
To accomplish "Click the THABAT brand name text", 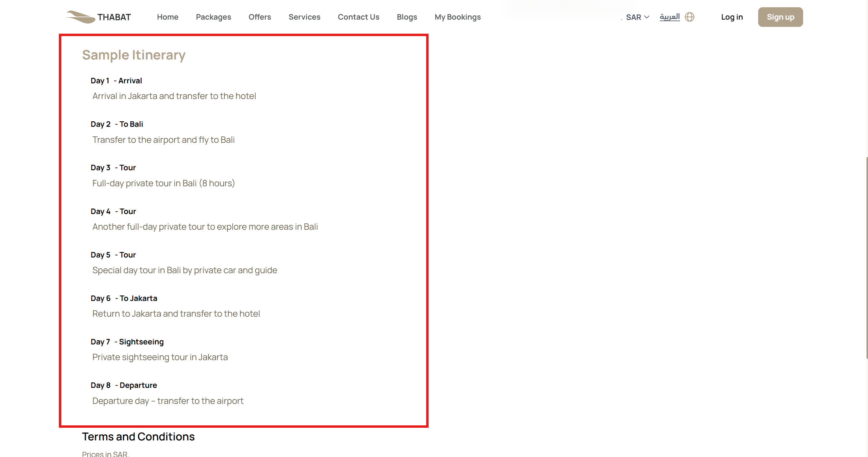I will [x=114, y=17].
